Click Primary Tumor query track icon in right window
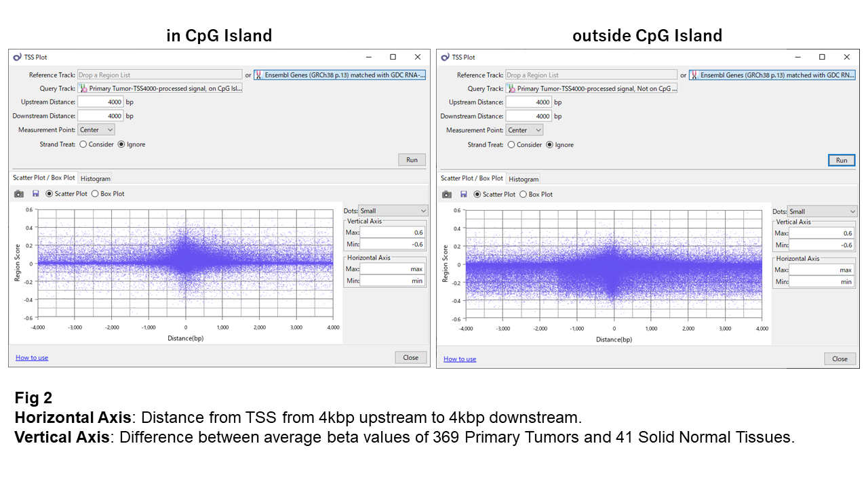The image size is (868, 488). pos(511,89)
